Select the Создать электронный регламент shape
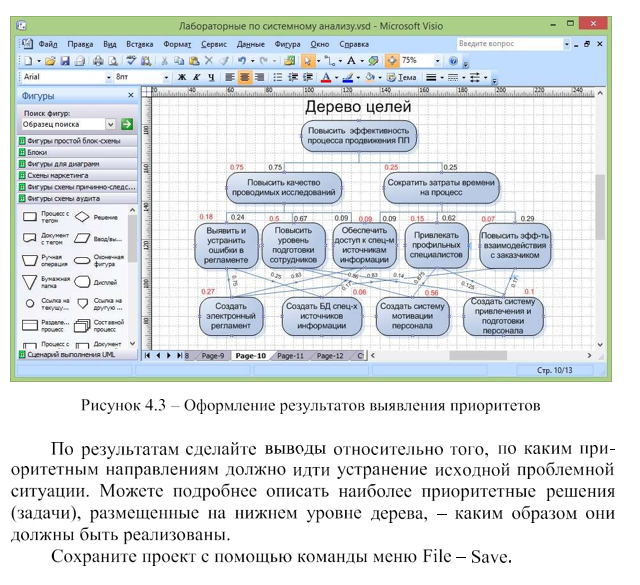Image resolution: width=640 pixels, height=585 pixels. [231, 316]
